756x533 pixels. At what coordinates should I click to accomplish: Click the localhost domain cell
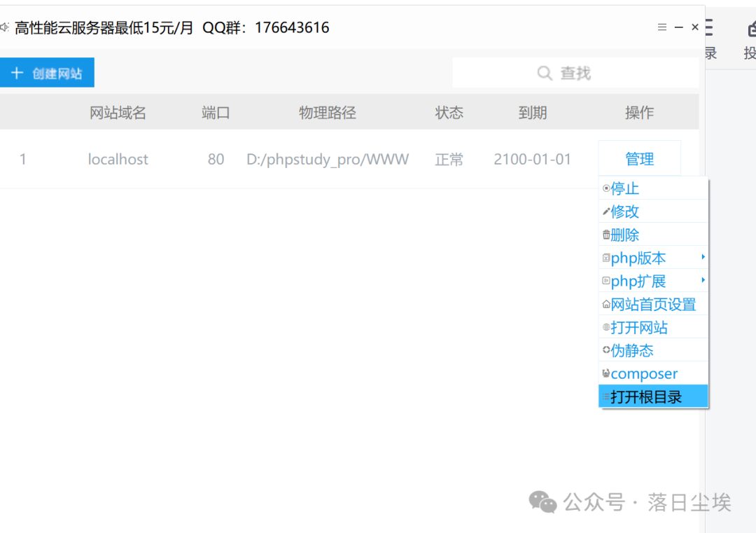point(118,159)
